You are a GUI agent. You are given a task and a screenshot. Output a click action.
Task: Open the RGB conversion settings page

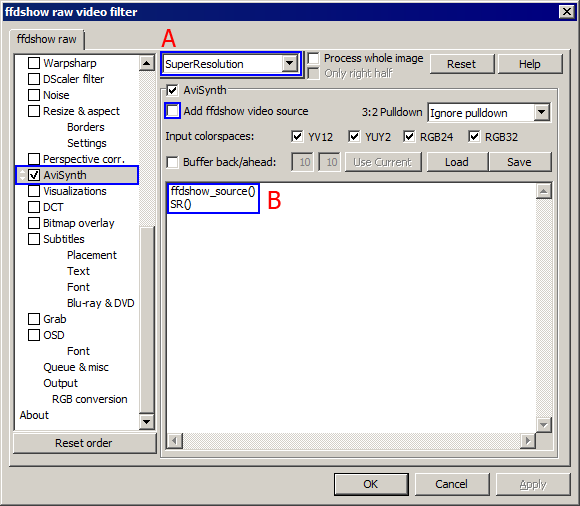point(90,399)
